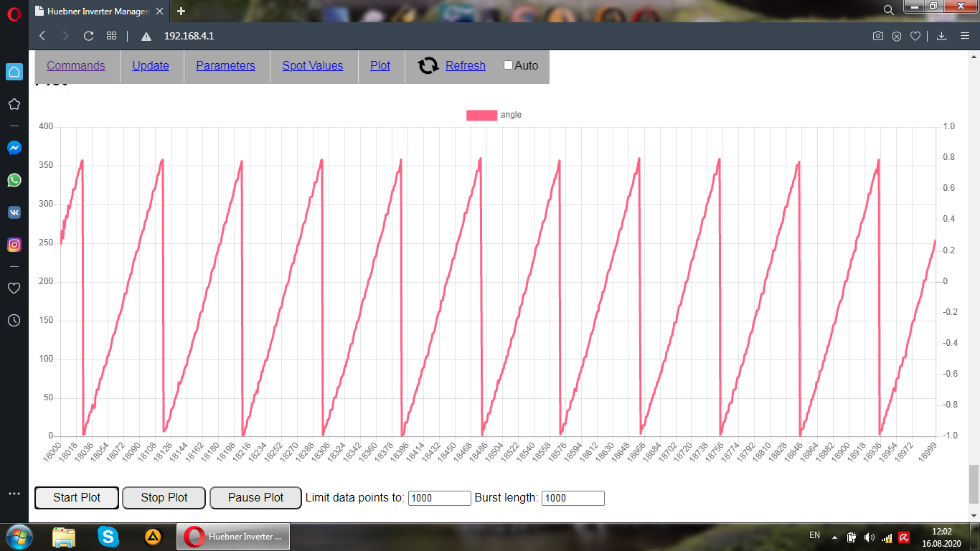Open browsing history clock in sidebar
The height and width of the screenshot is (551, 980).
[14, 320]
